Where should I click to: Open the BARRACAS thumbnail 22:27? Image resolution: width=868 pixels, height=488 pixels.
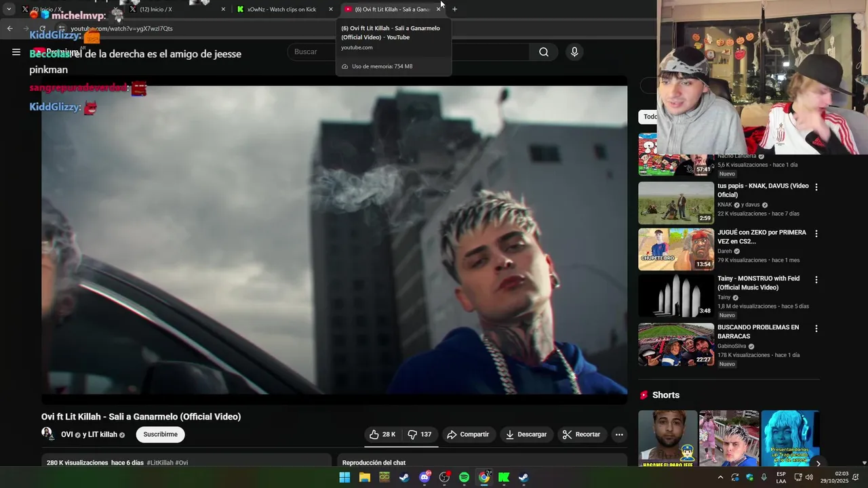(x=676, y=344)
